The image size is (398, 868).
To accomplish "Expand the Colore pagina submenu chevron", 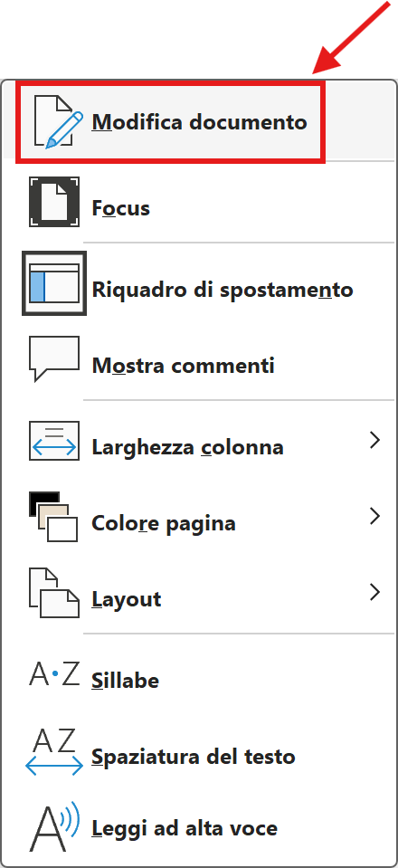I will click(375, 516).
